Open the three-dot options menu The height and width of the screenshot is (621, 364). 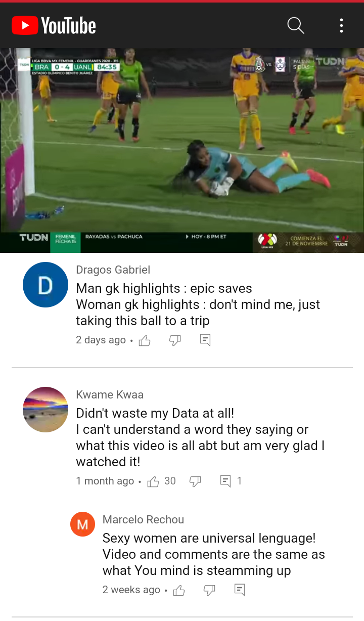point(341,25)
